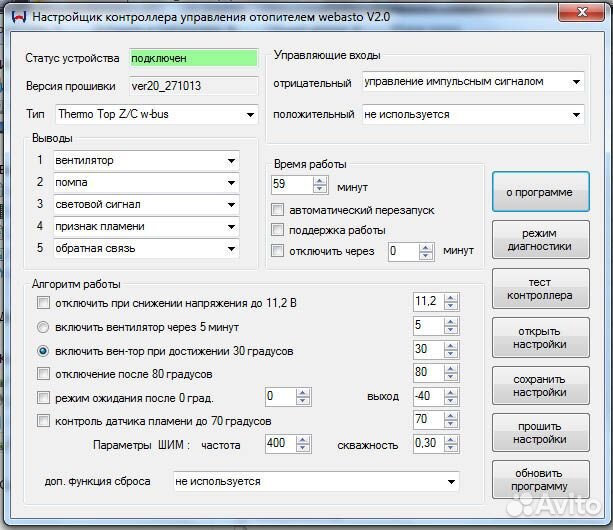Viewport: 613px width, 530px height.
Task: Expand output 4 'признак пламени' dropdown
Action: point(231,227)
